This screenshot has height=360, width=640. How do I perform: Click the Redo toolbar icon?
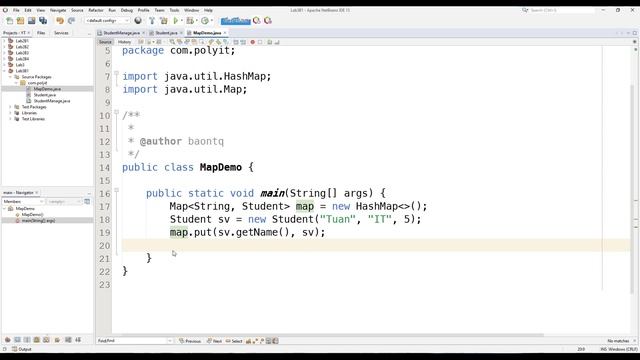71,20
